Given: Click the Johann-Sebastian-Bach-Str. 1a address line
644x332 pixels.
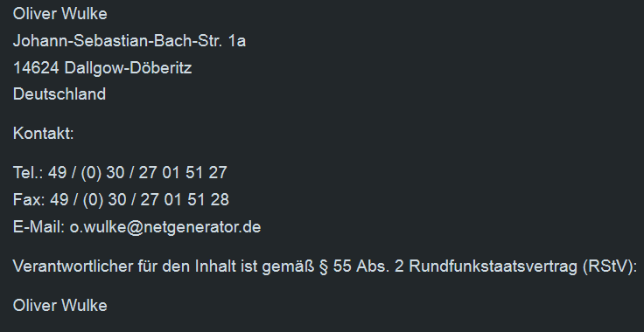Looking at the screenshot, I should coord(129,41).
